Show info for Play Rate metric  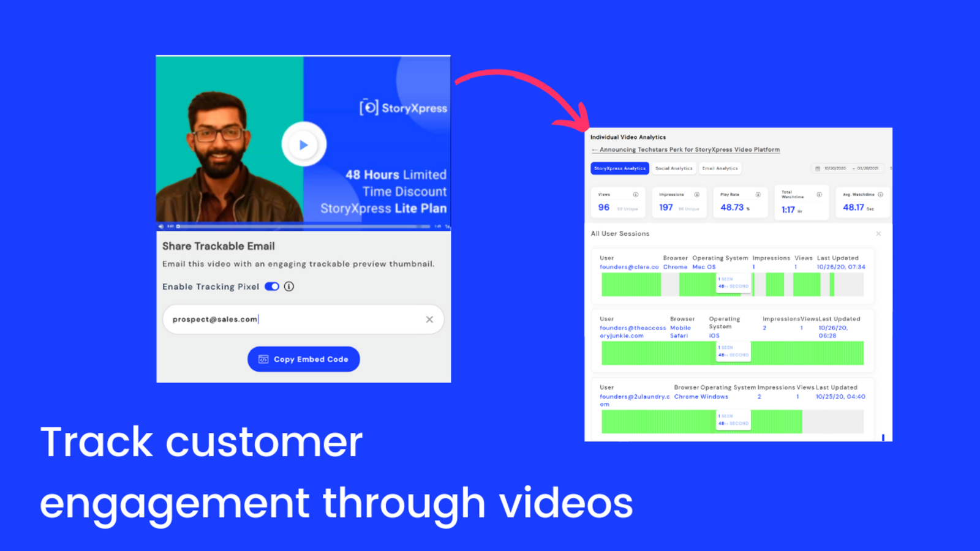point(758,195)
